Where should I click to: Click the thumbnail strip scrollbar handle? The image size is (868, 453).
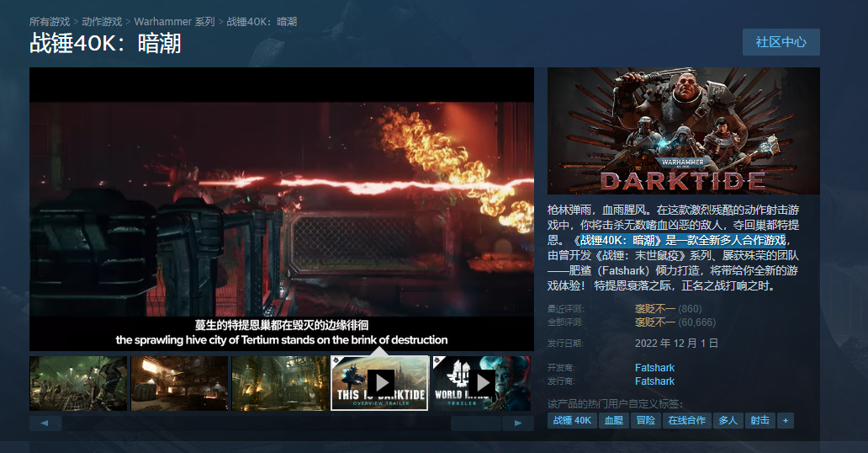coord(475,423)
